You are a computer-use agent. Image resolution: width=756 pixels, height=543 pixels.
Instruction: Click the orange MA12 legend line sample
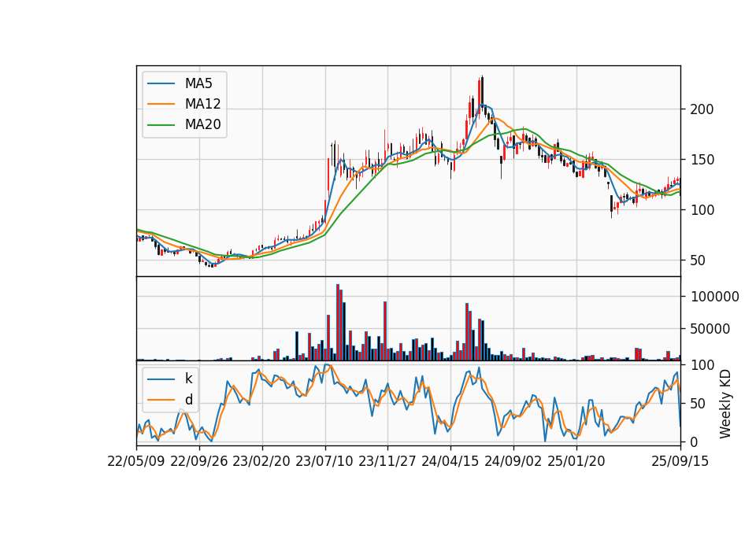tap(161, 104)
